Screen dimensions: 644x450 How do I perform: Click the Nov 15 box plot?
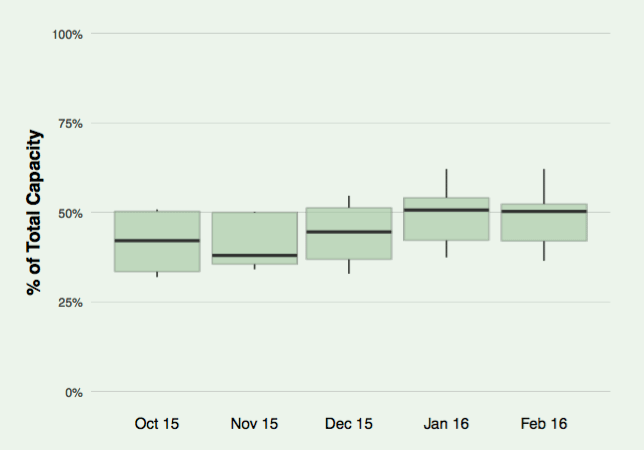click(x=255, y=238)
